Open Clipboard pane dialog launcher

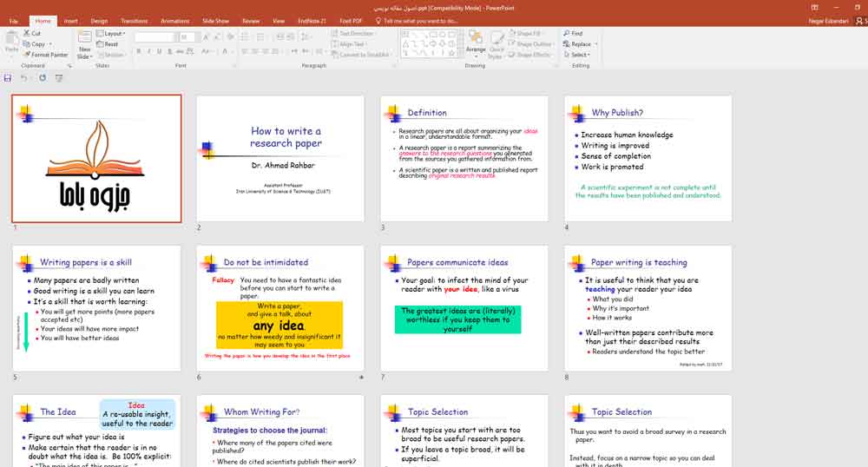point(69,66)
